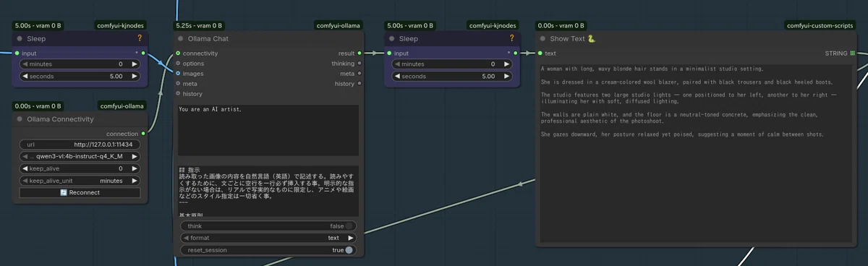Click the images input socket on Ollama Chat
Image resolution: width=868 pixels, height=266 pixels.
pos(176,73)
